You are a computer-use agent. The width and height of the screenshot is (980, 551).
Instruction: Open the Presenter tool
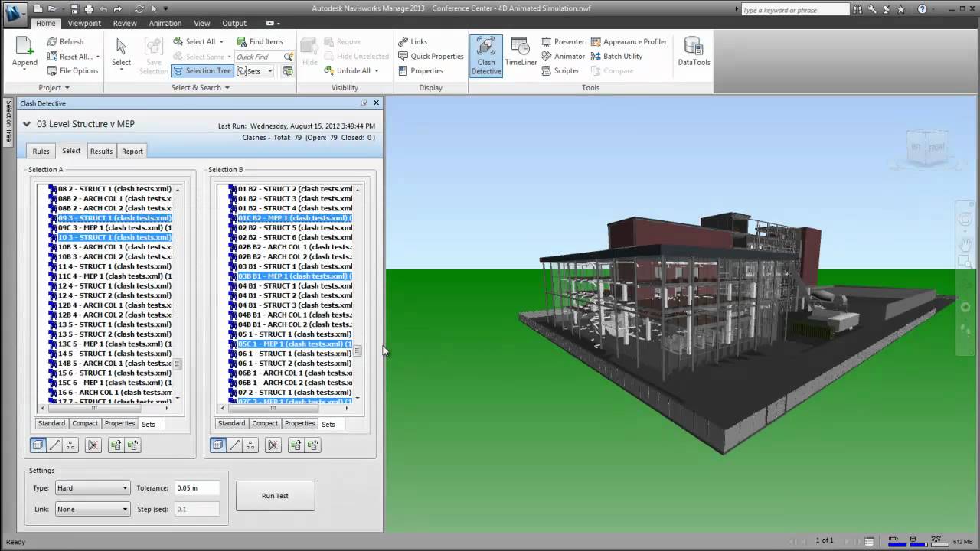566,41
